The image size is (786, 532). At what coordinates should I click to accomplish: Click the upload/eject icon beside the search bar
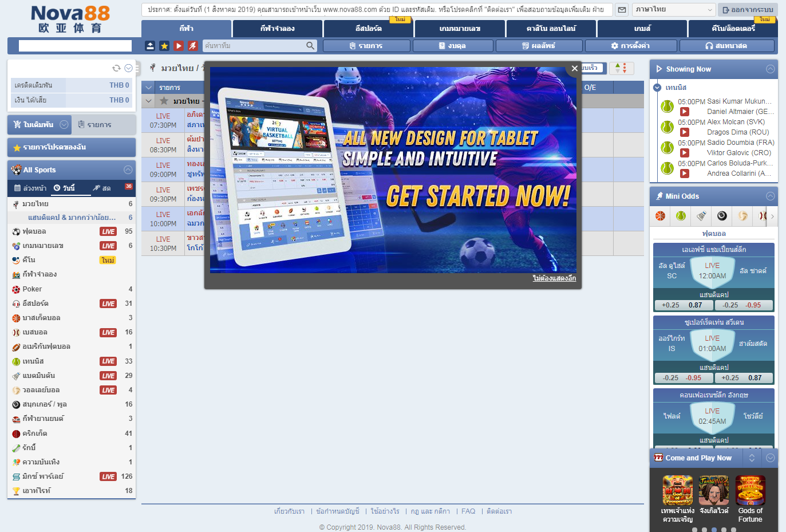[150, 46]
